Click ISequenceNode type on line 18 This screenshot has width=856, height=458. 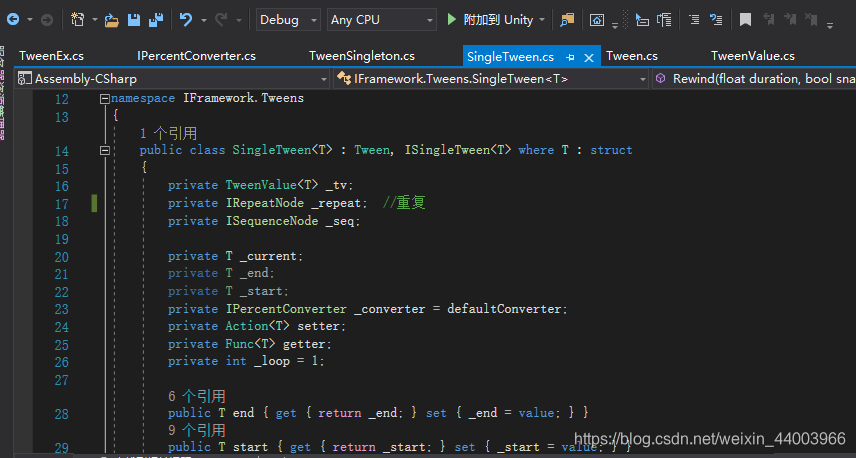pos(272,221)
